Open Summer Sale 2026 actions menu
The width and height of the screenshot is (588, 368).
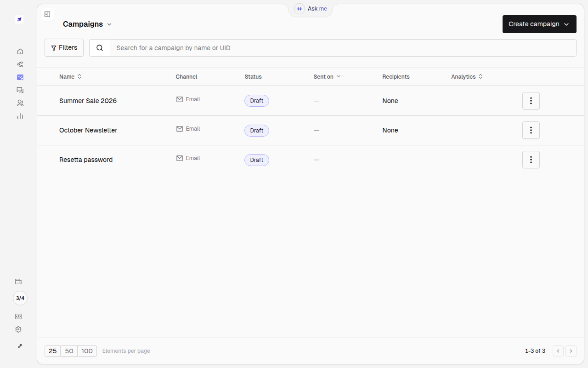[531, 101]
